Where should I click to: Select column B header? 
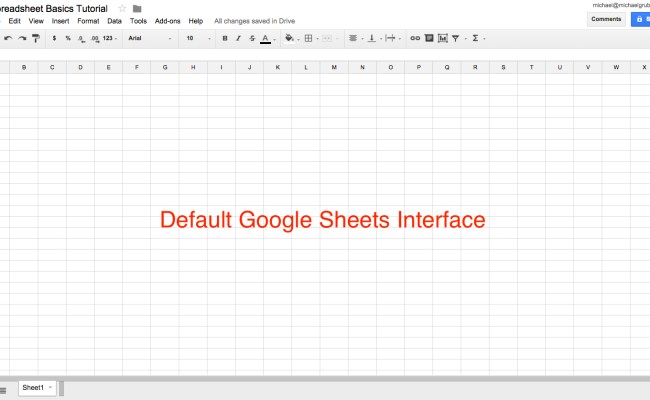pyautogui.click(x=24, y=67)
